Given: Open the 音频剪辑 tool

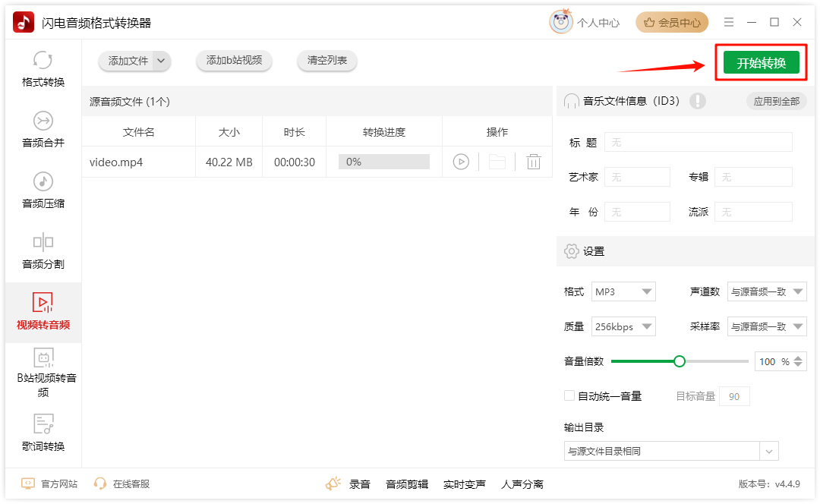Looking at the screenshot, I should [407, 484].
